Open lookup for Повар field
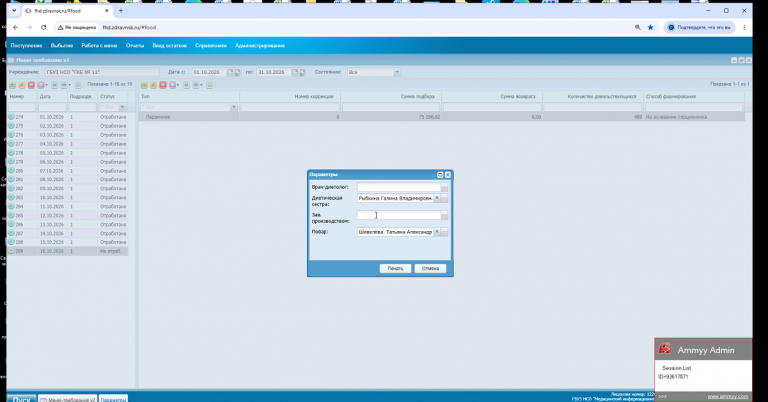This screenshot has height=402, width=768. [444, 232]
